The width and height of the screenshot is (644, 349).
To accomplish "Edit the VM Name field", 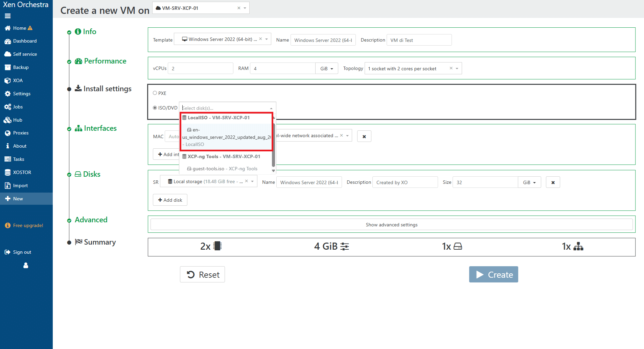I will [323, 40].
